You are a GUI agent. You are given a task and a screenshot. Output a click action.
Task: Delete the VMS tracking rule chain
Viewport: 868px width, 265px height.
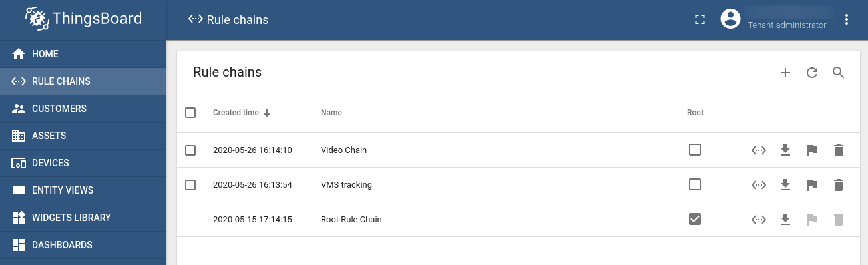coord(839,185)
